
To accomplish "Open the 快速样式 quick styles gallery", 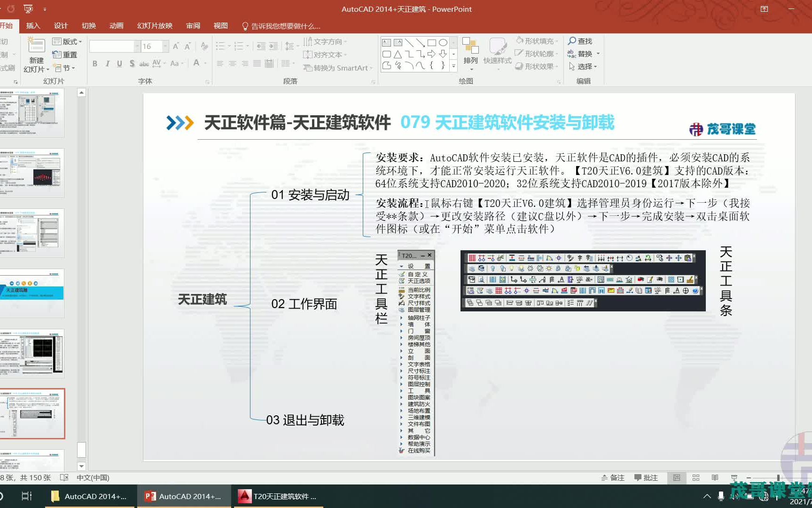I will (497, 54).
